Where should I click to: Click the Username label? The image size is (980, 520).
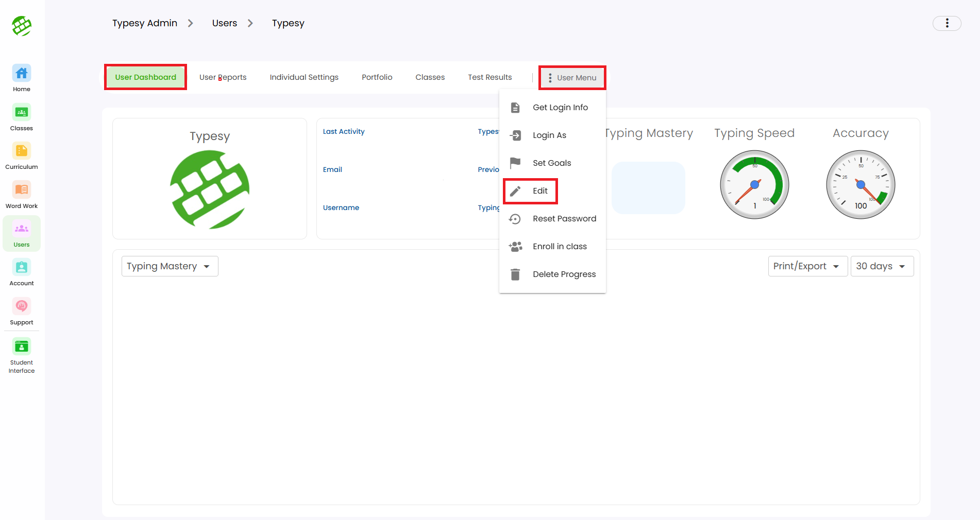pyautogui.click(x=341, y=207)
